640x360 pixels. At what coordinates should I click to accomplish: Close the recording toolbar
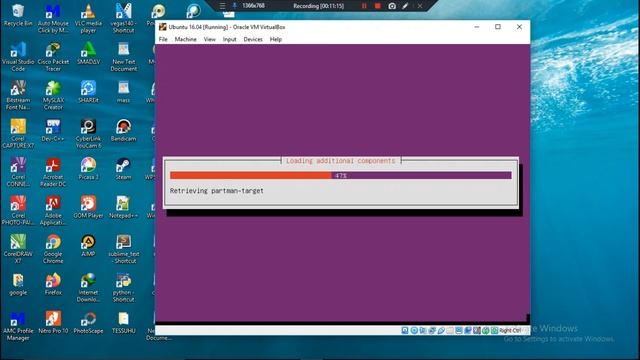point(420,6)
